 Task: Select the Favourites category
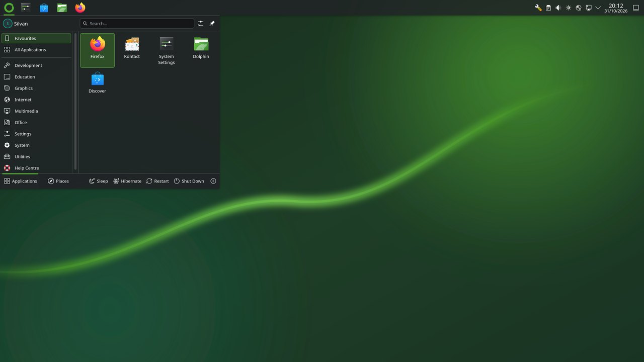point(36,38)
